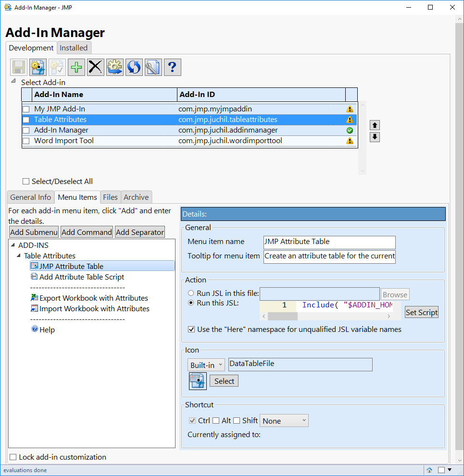Viewport: 464px width, 476px height.
Task: Click Add Attribute Table Script icon
Action: 34,277
